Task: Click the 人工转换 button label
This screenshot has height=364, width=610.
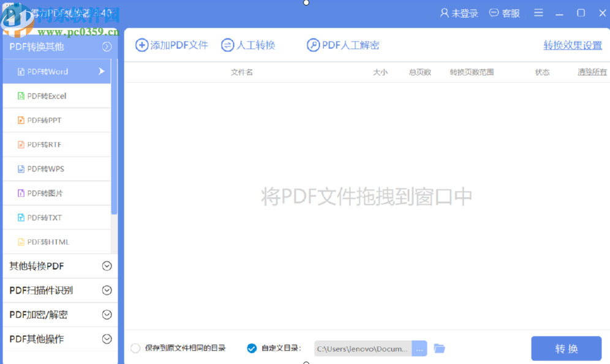Action: (x=255, y=45)
